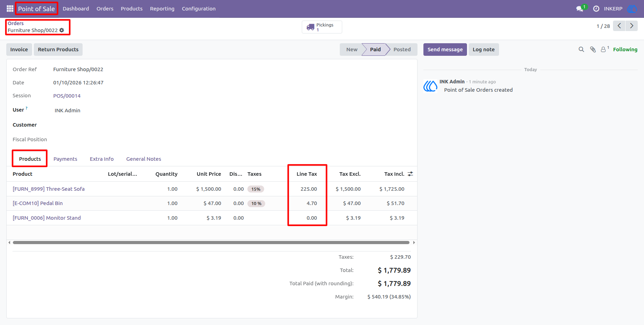Open the Three-Seat Sofa product link
Screen dimensions: 644x325
49,189
